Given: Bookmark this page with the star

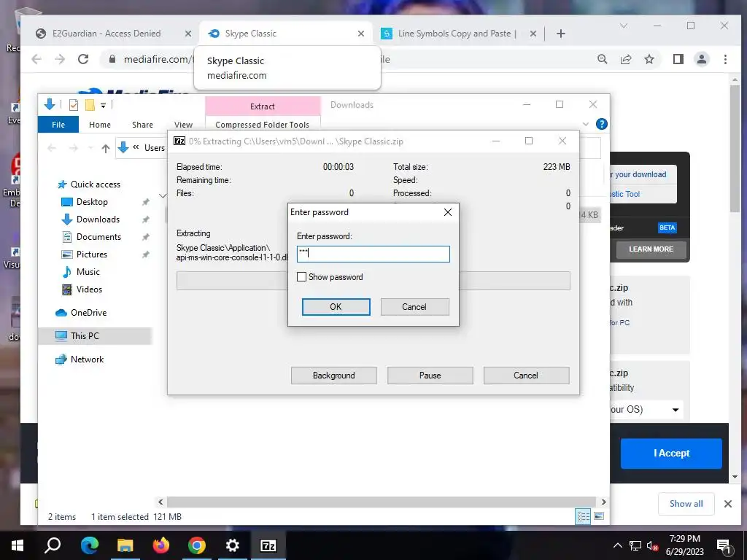Looking at the screenshot, I should (x=649, y=59).
